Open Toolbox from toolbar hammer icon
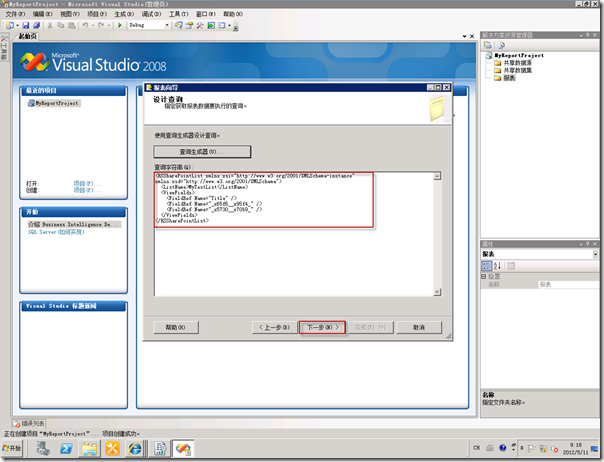The width and height of the screenshot is (604, 462). click(200, 25)
